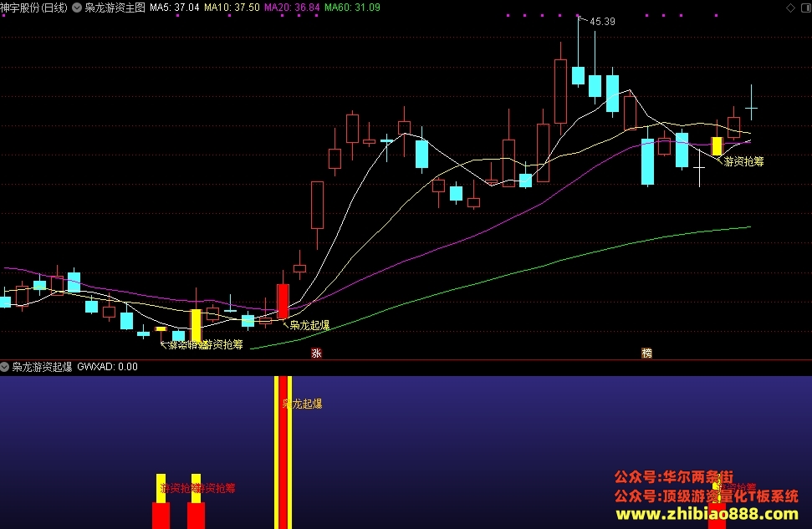Click the first yellow-red 游资抢筹 bar in sub-chart

click(x=161, y=501)
